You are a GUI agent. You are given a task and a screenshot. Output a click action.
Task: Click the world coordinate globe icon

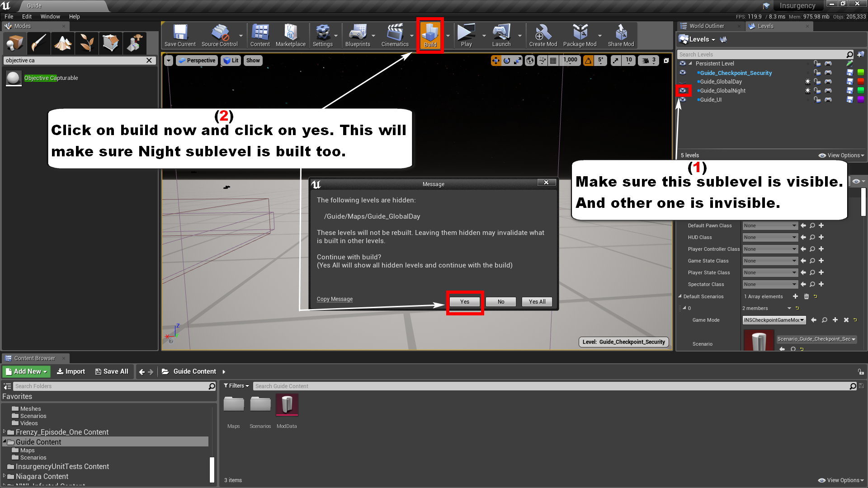(530, 61)
